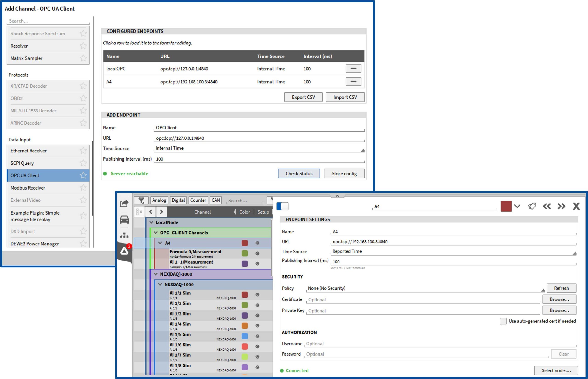This screenshot has width=588, height=379.
Task: Toggle the Counter filter button
Action: [198, 200]
